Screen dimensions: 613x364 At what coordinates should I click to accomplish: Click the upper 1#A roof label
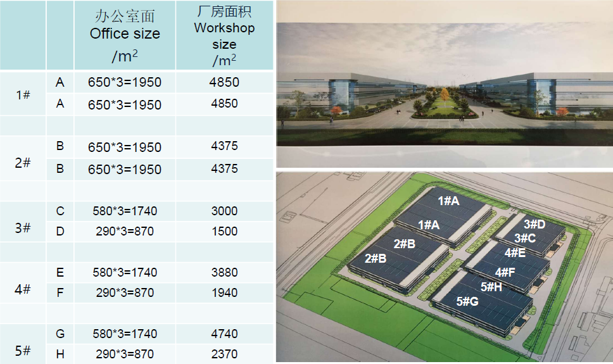[448, 201]
